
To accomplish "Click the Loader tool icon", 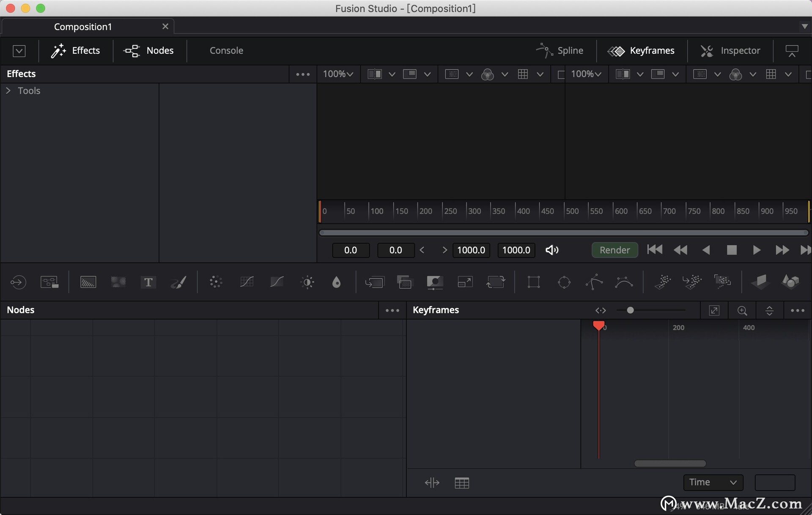I will tap(18, 282).
